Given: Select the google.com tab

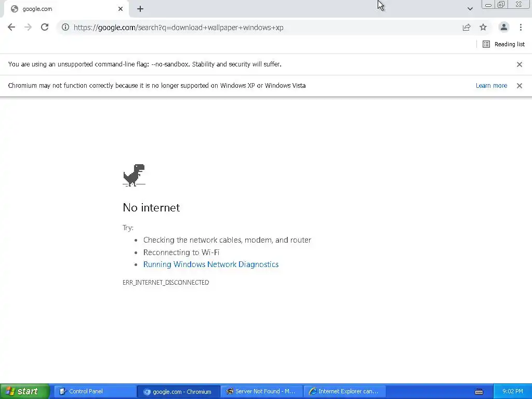Looking at the screenshot, I should (66, 9).
